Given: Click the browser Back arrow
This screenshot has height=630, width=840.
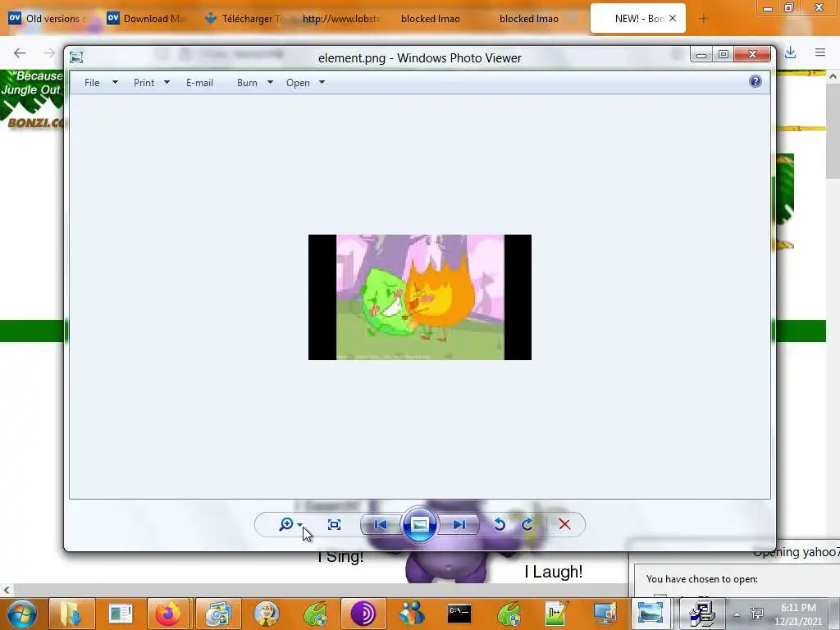Looking at the screenshot, I should click(x=20, y=52).
